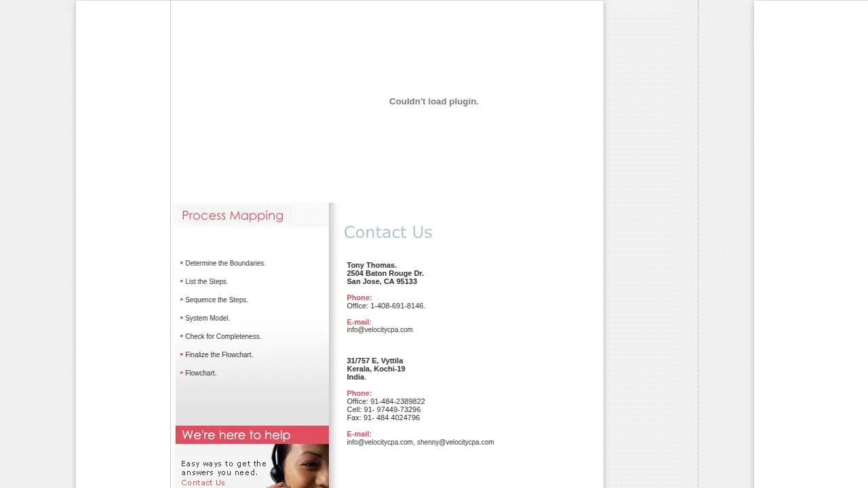Click the "E-mail:" label under the San Jose office number
The width and height of the screenshot is (868, 488).
coord(359,322)
